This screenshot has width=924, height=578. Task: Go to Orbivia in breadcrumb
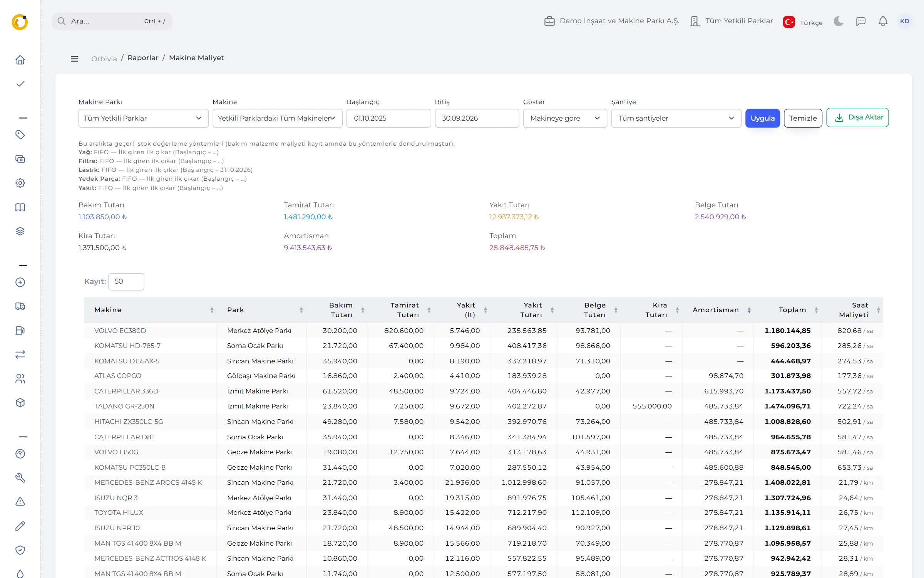104,59
